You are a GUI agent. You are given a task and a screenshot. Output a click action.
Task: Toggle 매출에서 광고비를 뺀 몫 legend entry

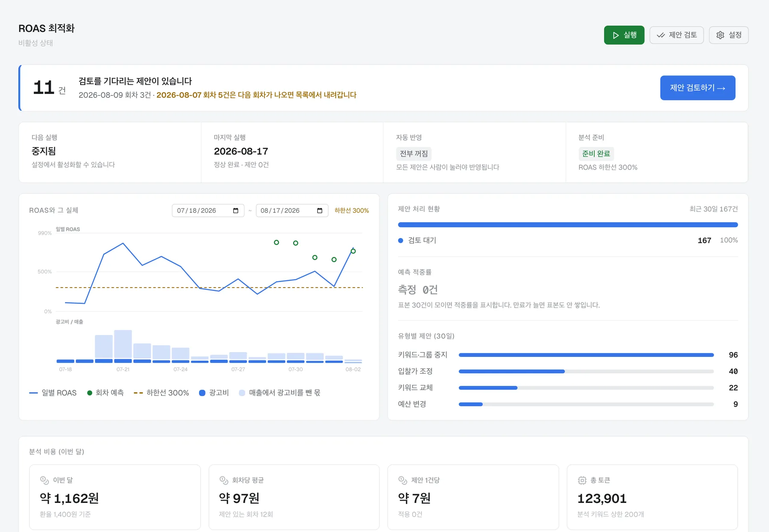(x=280, y=393)
